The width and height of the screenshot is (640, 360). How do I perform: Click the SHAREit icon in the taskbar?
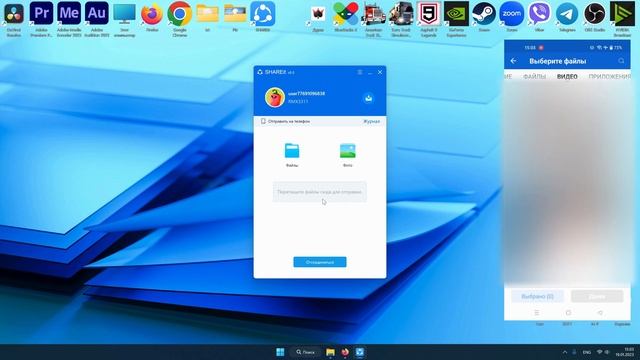point(360,352)
